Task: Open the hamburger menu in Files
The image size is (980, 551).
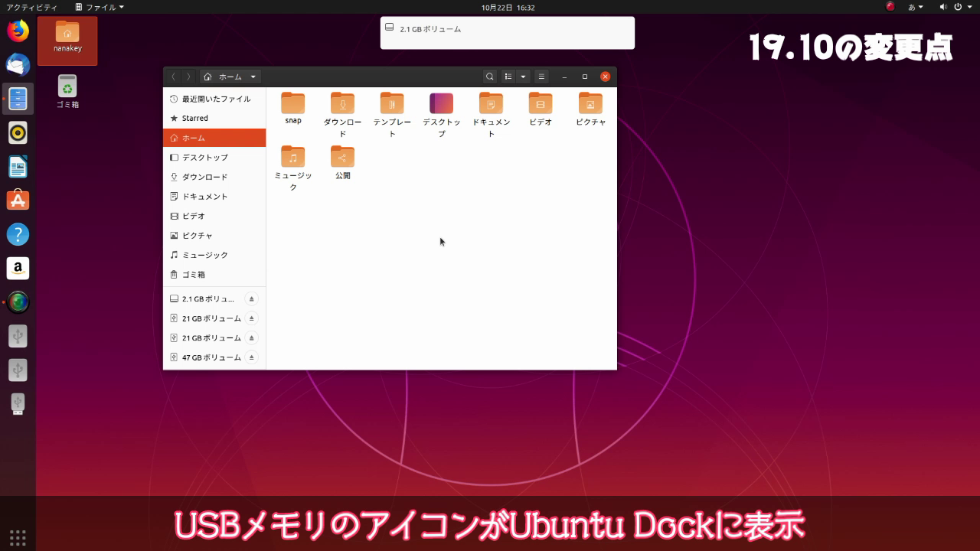Action: [541, 77]
